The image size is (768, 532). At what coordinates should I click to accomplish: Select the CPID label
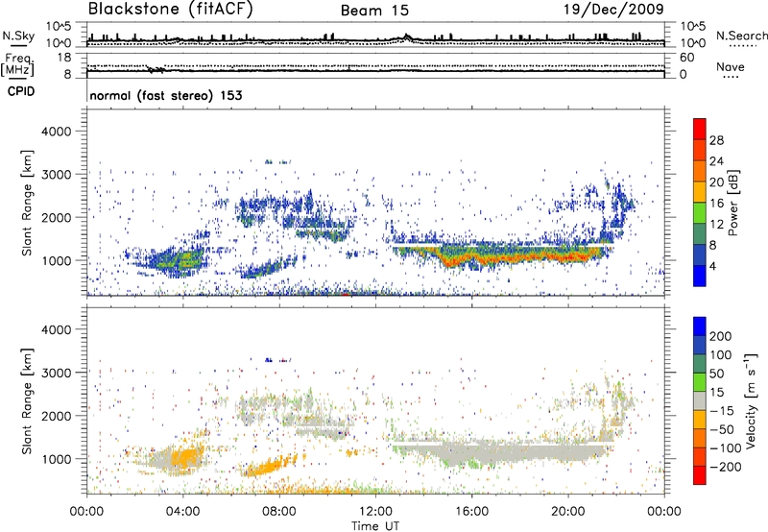(21, 91)
